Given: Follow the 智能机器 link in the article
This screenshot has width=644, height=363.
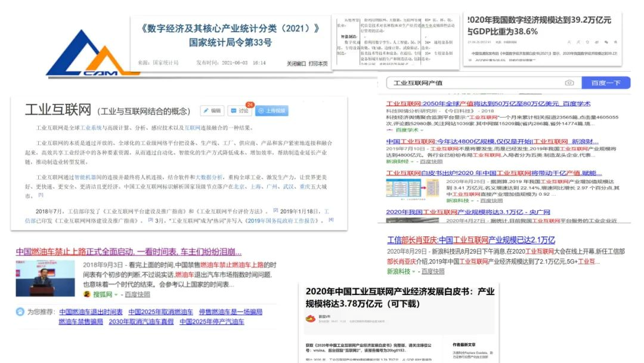Looking at the screenshot, I should 85,177.
